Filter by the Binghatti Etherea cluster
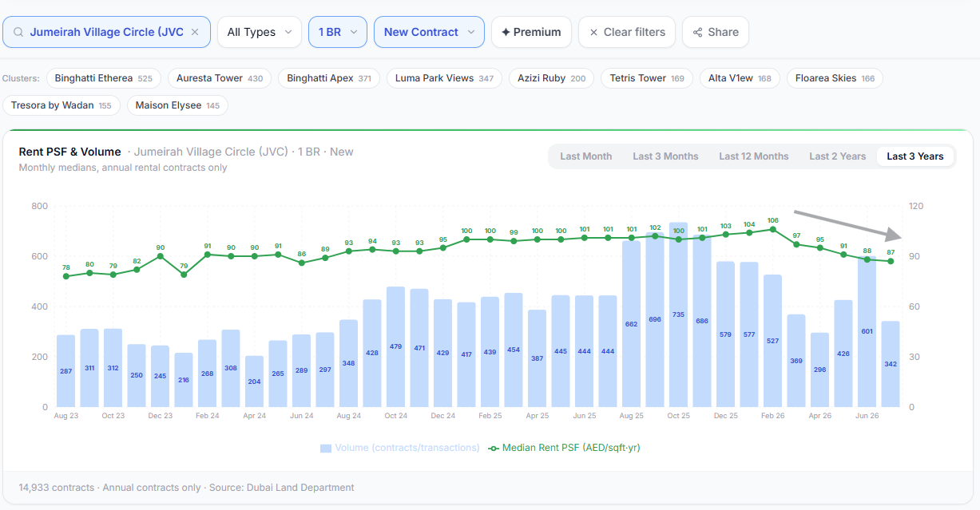The width and height of the screenshot is (980, 510). point(104,78)
